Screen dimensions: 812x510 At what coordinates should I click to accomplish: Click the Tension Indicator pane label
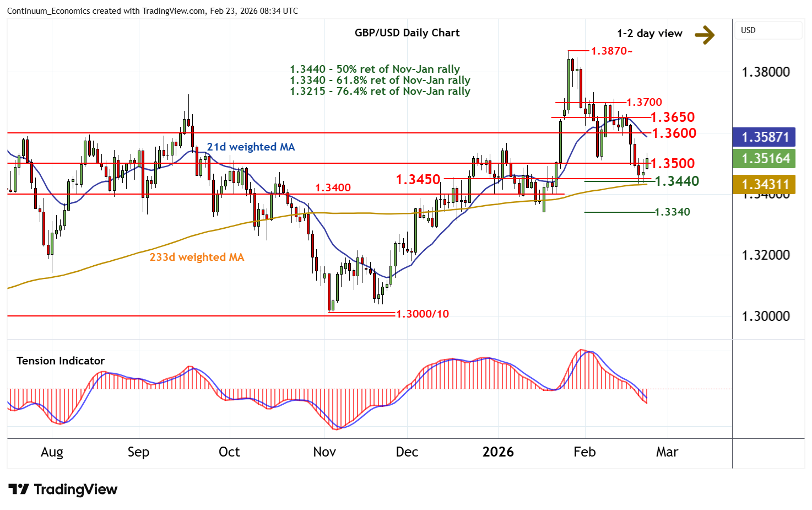[61, 361]
